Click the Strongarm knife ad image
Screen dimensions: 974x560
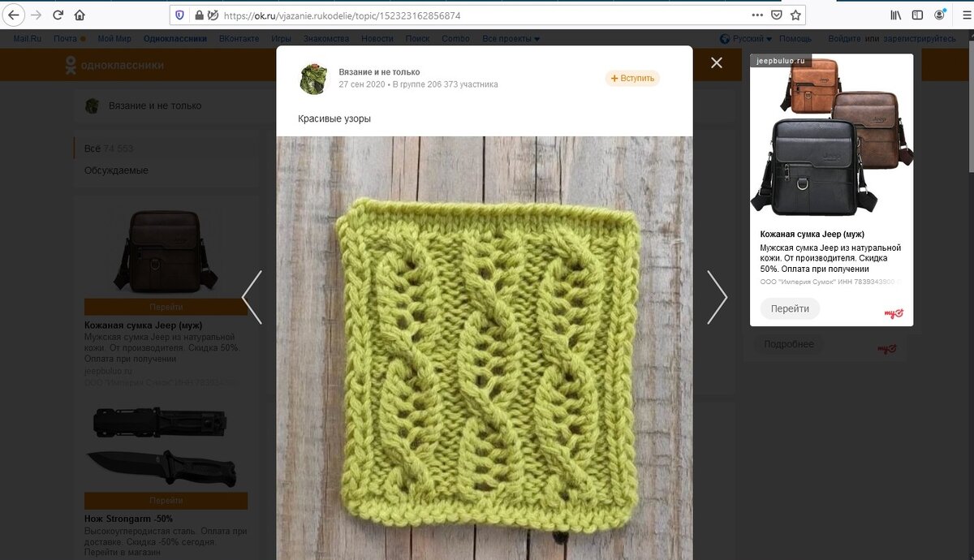(x=166, y=446)
